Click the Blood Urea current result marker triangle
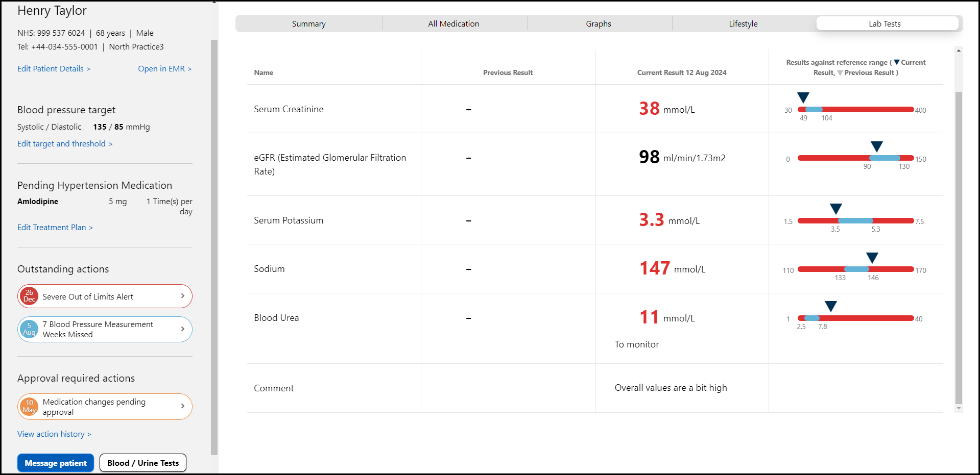Image resolution: width=980 pixels, height=475 pixels. point(831,306)
